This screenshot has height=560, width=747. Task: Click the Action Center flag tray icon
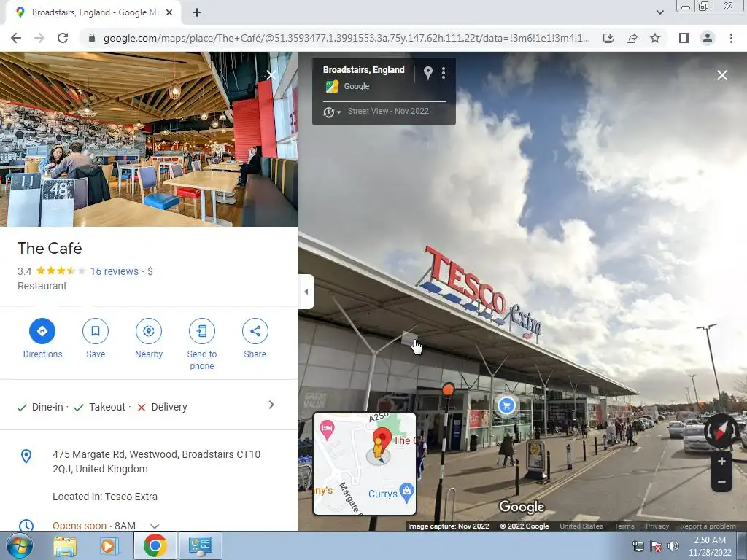tap(656, 546)
